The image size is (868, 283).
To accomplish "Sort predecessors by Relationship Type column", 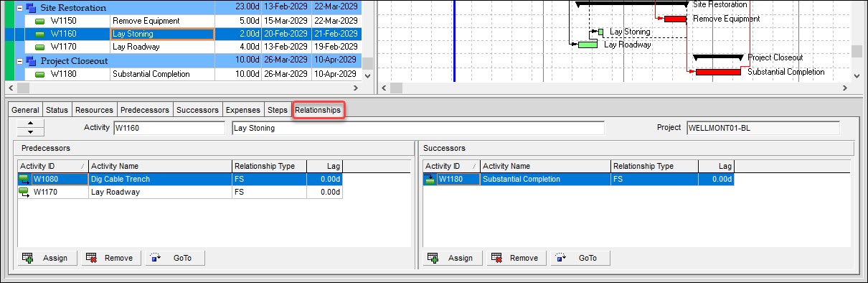I will pos(269,166).
